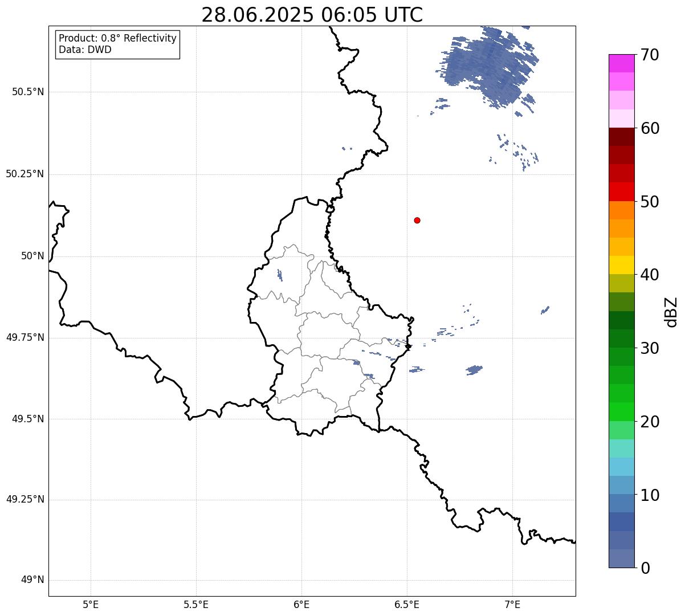Pick the yellow swatch just above 40

coord(621,265)
